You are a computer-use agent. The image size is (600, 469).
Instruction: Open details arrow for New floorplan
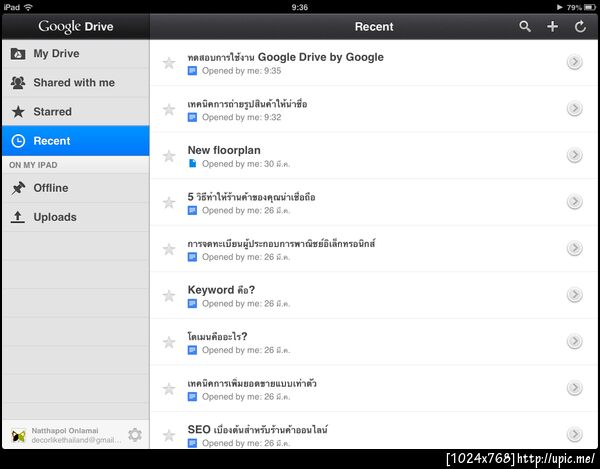coord(574,155)
